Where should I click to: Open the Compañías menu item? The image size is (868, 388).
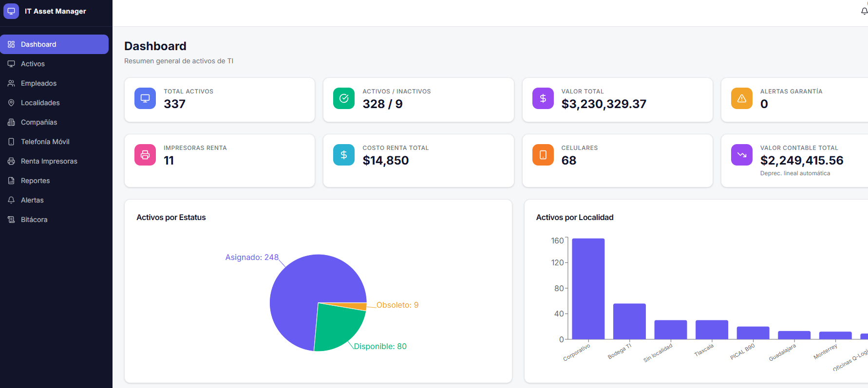point(54,122)
